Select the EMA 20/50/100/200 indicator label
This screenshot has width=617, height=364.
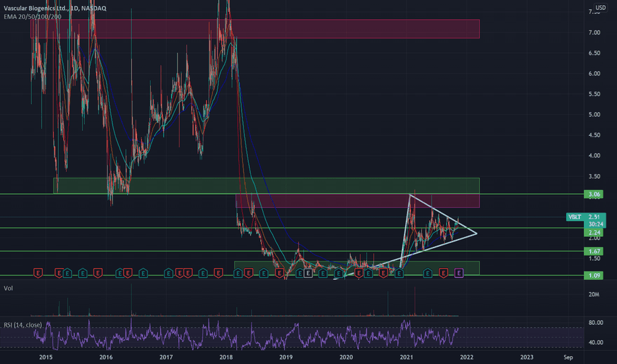coord(32,17)
